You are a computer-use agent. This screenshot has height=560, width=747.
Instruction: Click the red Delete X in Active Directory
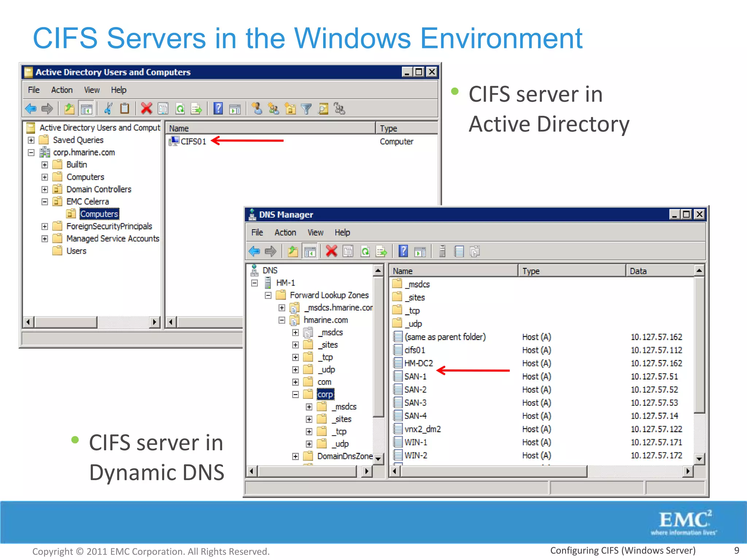(x=146, y=109)
